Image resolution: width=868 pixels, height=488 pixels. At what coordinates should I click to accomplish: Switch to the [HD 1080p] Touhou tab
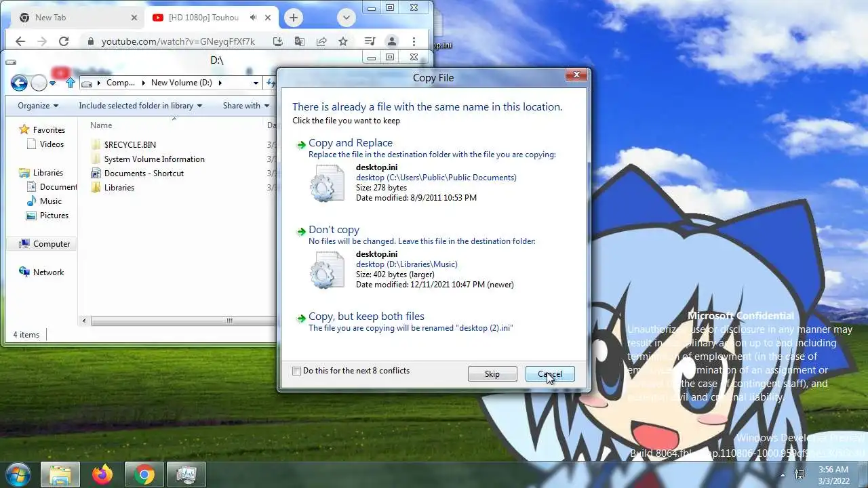[x=212, y=18]
